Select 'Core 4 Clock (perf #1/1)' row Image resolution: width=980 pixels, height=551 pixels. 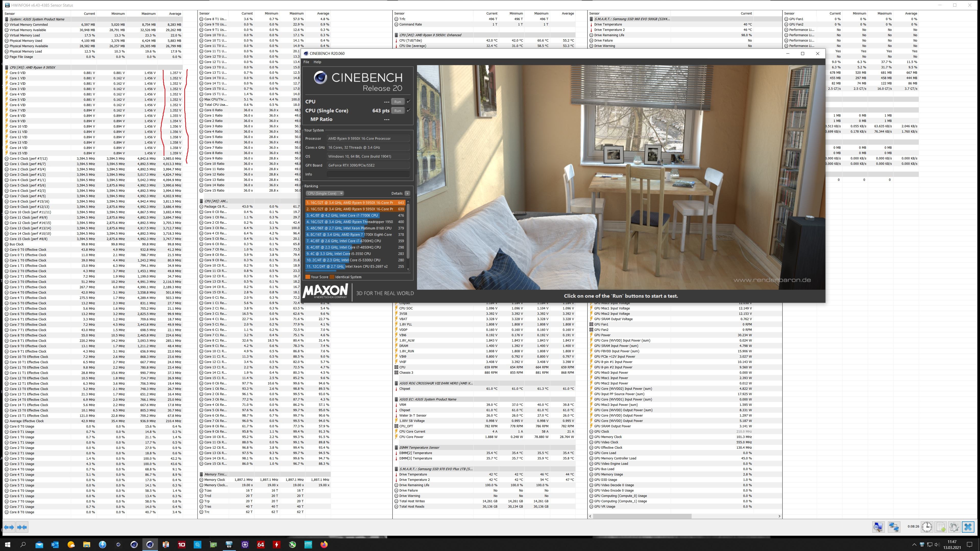coord(93,180)
